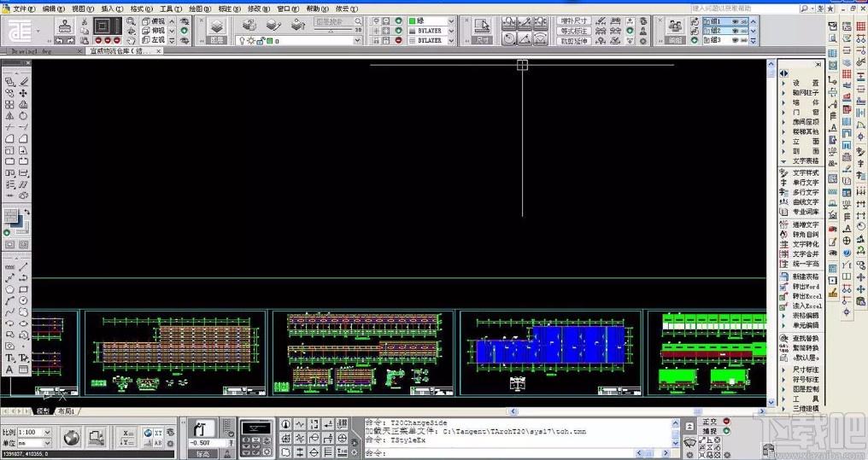Toggle the layer lock icon
Viewport: 868px width, 460px height.
pyautogui.click(x=261, y=41)
